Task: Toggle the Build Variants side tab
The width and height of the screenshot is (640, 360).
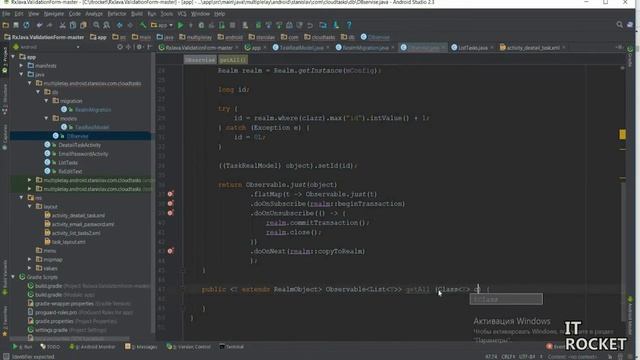Action: (5, 278)
